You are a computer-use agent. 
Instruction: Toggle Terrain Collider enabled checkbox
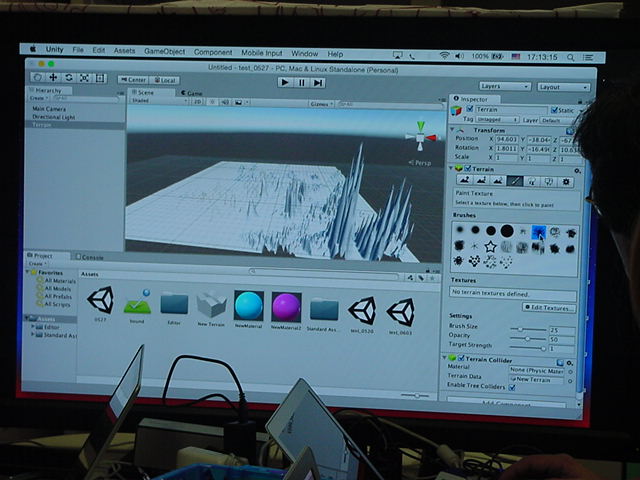click(x=461, y=358)
